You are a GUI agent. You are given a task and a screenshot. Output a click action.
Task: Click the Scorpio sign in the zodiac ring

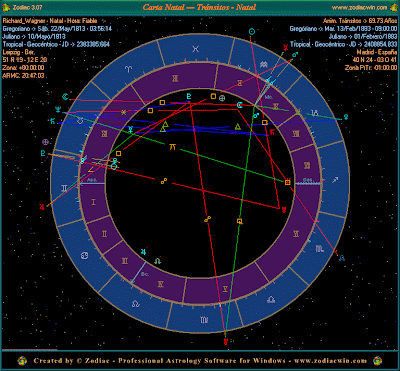[x=319, y=248]
